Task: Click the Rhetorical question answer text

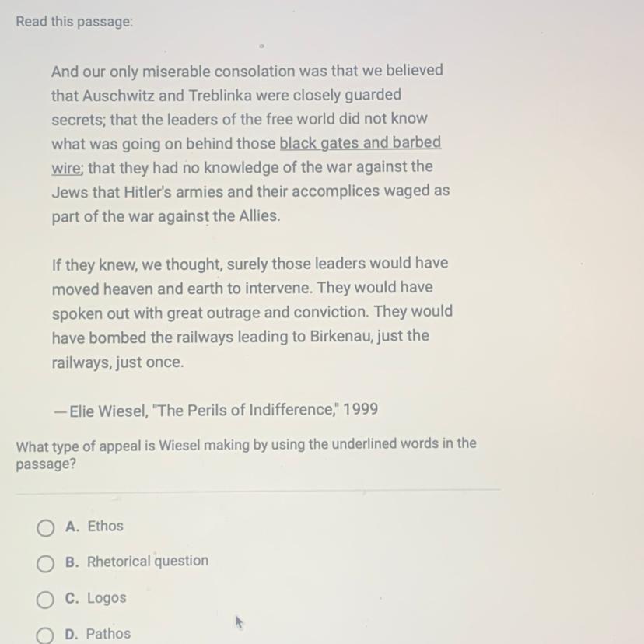Action: [148, 562]
